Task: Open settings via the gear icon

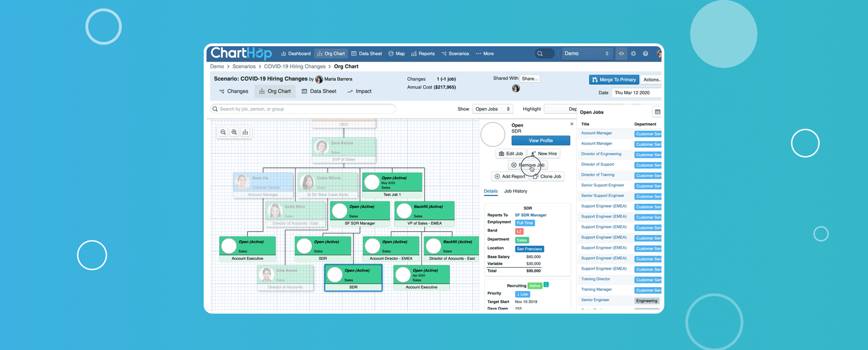Action: pyautogui.click(x=634, y=54)
